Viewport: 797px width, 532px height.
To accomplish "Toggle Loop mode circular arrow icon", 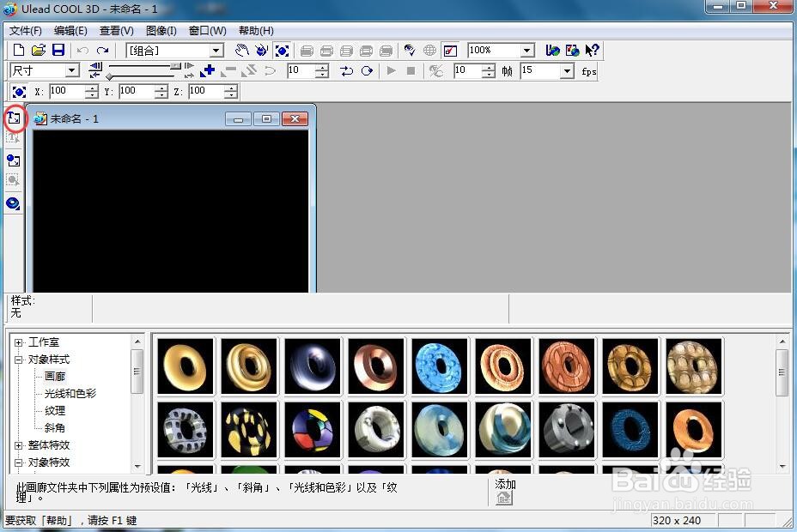I will (367, 70).
